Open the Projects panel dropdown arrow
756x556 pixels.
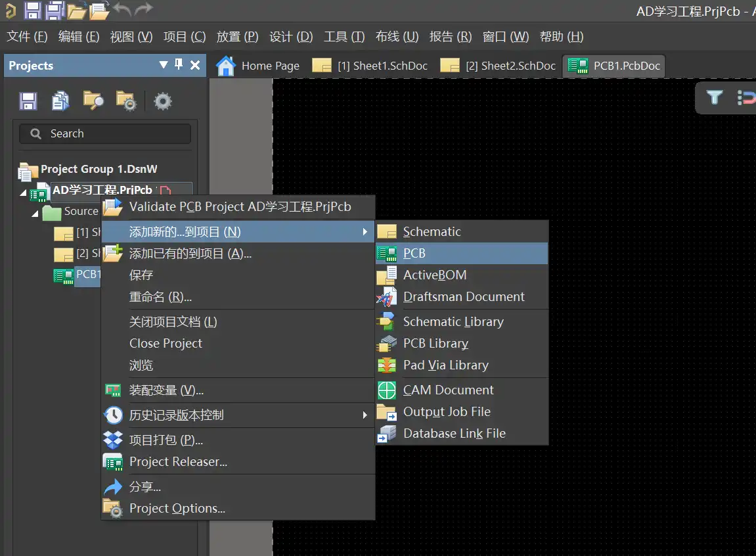tap(164, 65)
